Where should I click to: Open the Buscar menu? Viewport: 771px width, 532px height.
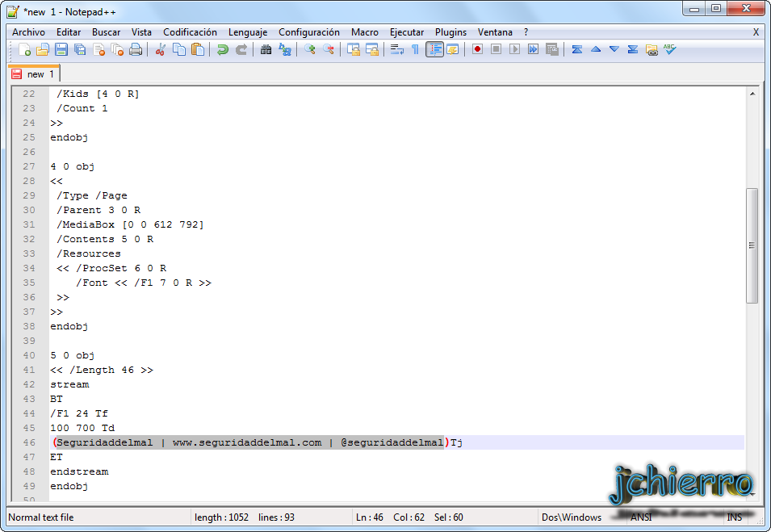pos(107,32)
